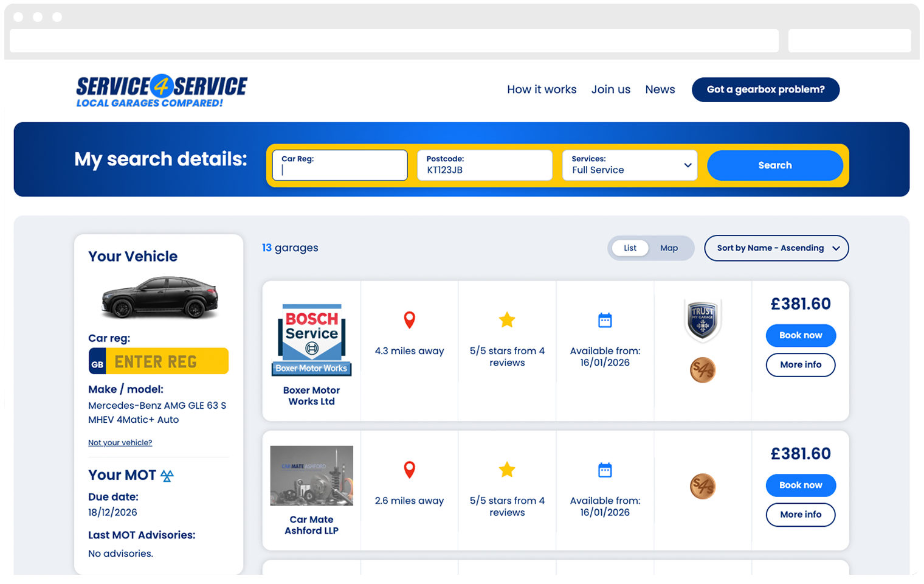Image resolution: width=924 pixels, height=584 pixels.
Task: Go to the News menu item
Action: point(660,89)
